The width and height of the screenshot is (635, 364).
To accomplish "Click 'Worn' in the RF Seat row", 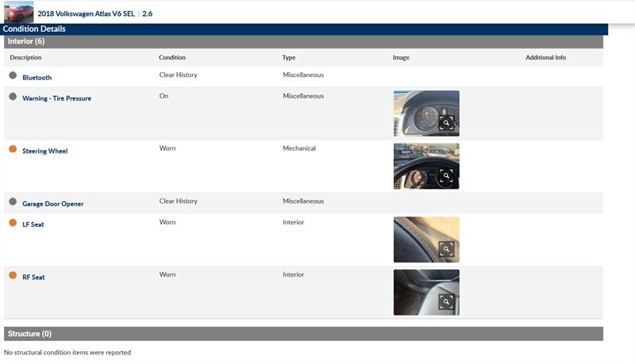I will pos(167,274).
